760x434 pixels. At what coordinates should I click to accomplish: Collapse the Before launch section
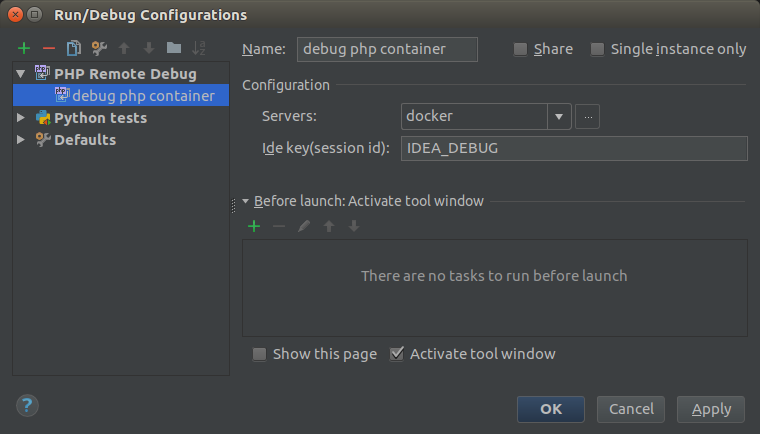pos(246,201)
